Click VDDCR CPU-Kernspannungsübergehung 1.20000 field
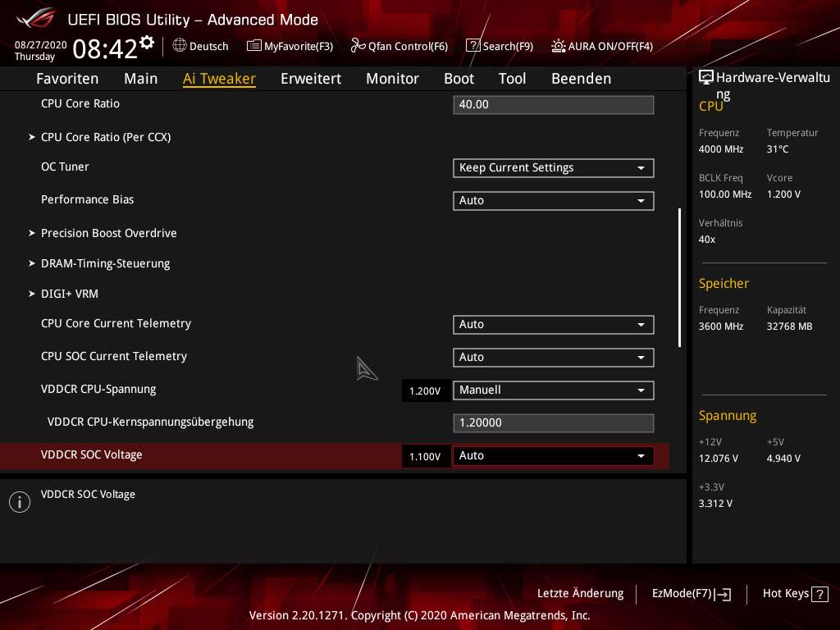Viewport: 840px width, 630px height. pyautogui.click(x=554, y=422)
